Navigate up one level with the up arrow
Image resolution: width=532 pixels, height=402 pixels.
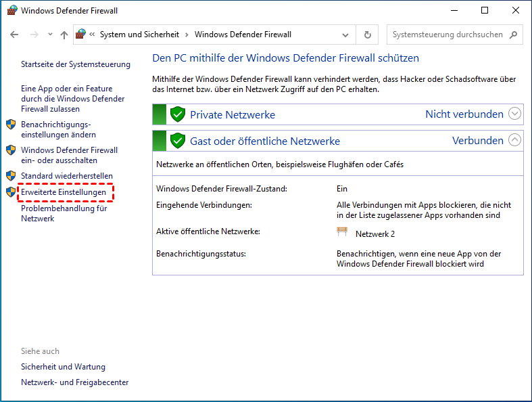64,35
